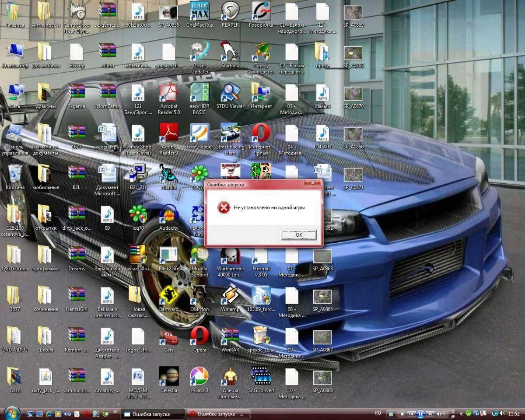
Task: Click the network connection tray icon
Action: point(495,413)
